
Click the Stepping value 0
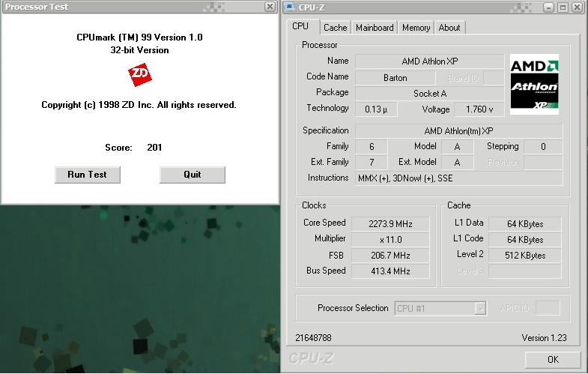[543, 147]
